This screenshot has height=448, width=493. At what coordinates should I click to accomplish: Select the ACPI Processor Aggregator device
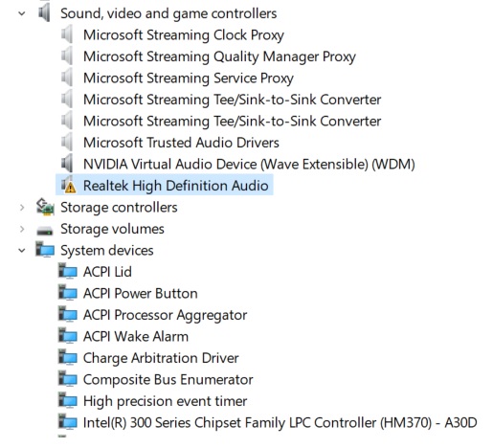pyautogui.click(x=165, y=315)
